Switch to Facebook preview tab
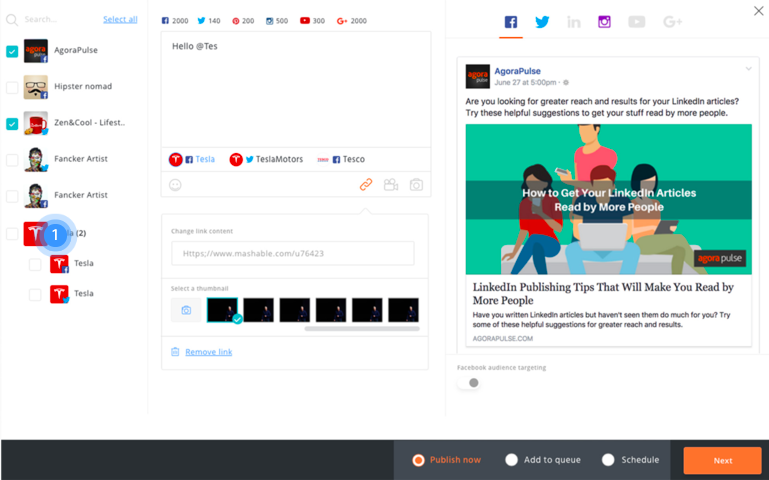 [x=511, y=22]
